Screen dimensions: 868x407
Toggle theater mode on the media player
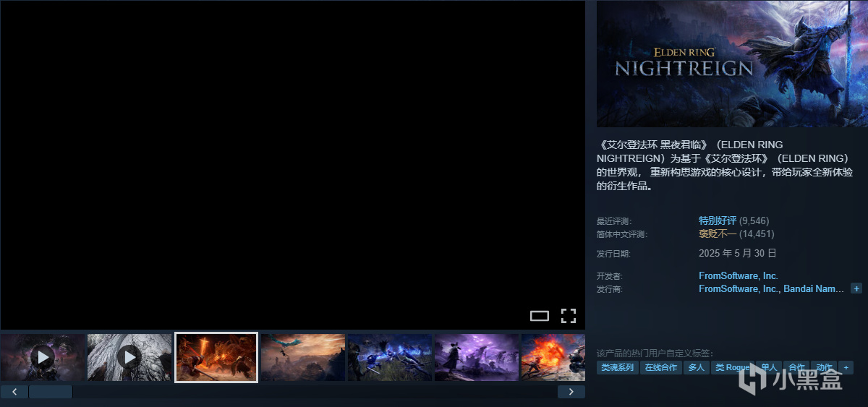coord(540,315)
